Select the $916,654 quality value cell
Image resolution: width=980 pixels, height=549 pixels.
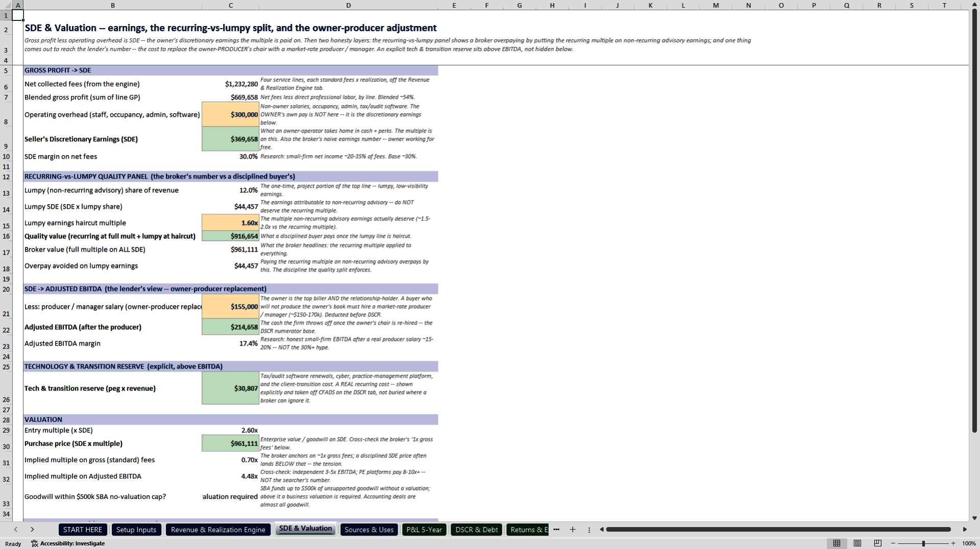coord(231,236)
